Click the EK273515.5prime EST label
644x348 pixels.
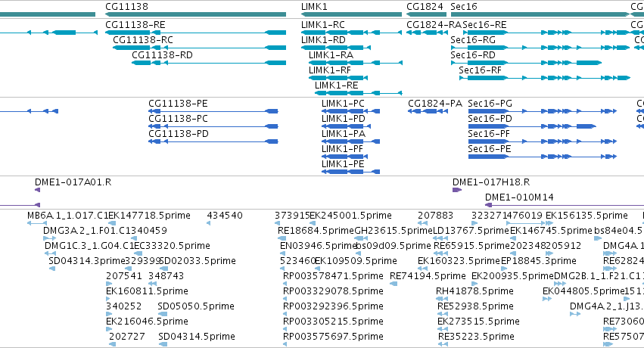click(x=478, y=322)
